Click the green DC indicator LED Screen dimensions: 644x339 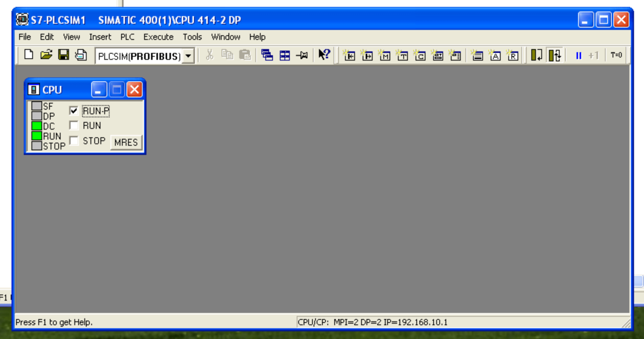[x=37, y=126]
